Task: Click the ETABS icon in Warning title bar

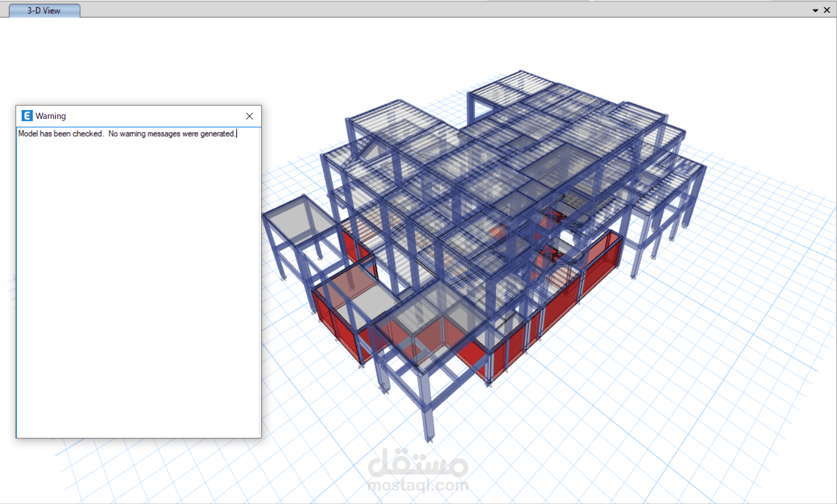Action: pos(27,116)
